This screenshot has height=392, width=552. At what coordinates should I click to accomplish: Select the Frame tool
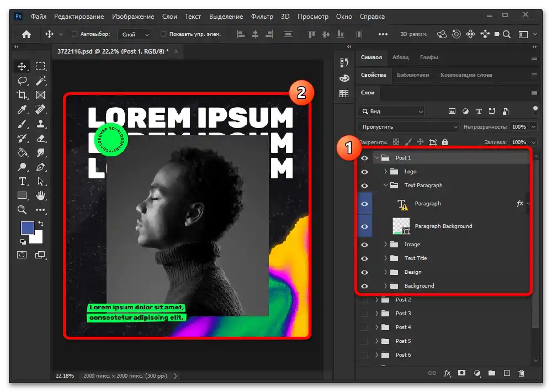click(x=40, y=95)
